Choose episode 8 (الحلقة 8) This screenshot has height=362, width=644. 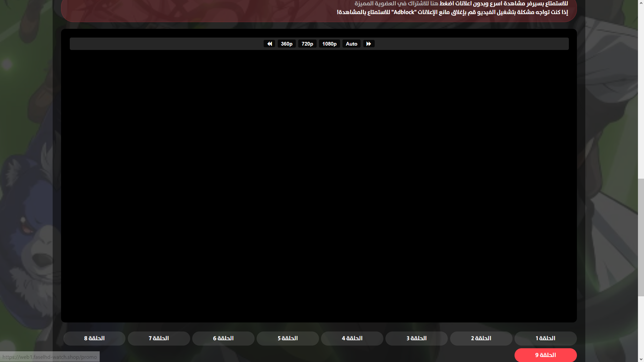[x=94, y=338]
